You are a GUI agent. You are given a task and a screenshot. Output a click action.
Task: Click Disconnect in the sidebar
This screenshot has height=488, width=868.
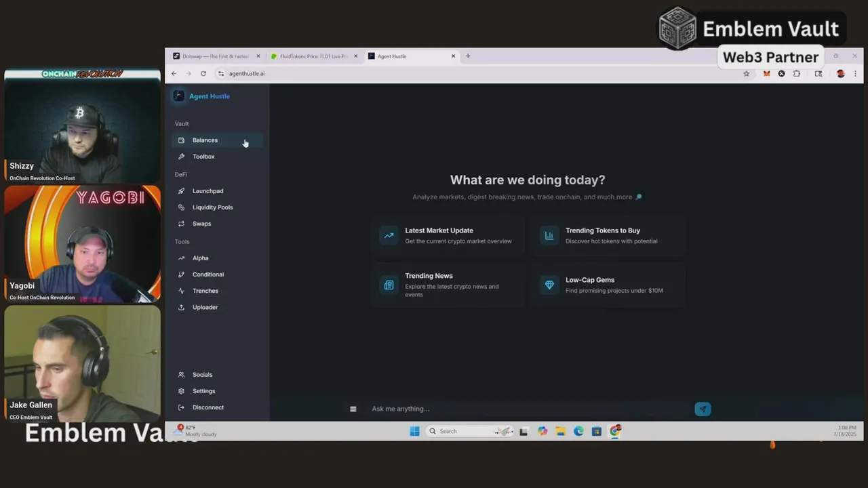pyautogui.click(x=217, y=407)
